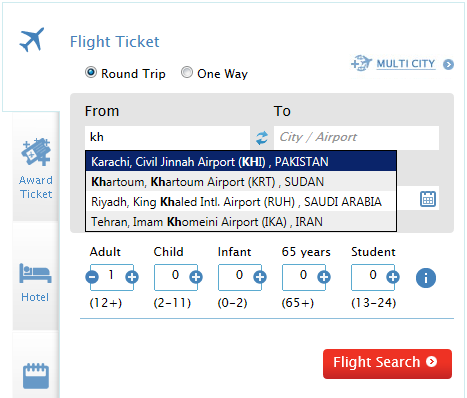The width and height of the screenshot is (467, 398).
Task: Click the passenger info icon
Action: click(x=426, y=278)
